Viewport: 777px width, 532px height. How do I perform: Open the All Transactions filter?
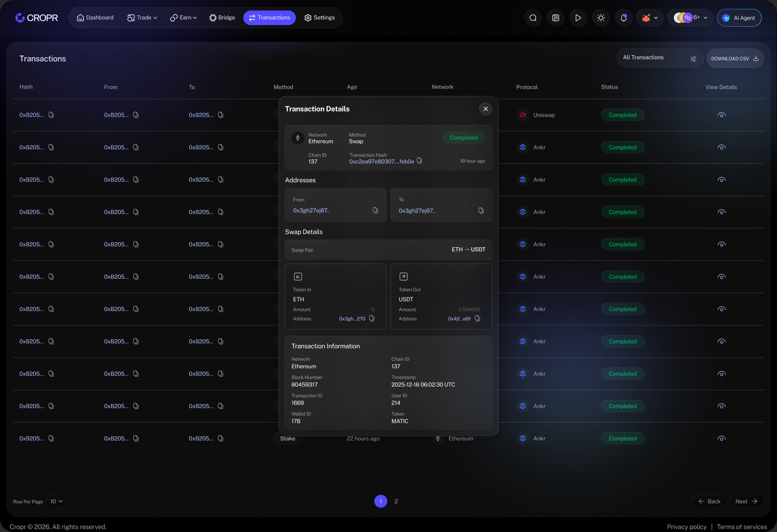point(660,58)
